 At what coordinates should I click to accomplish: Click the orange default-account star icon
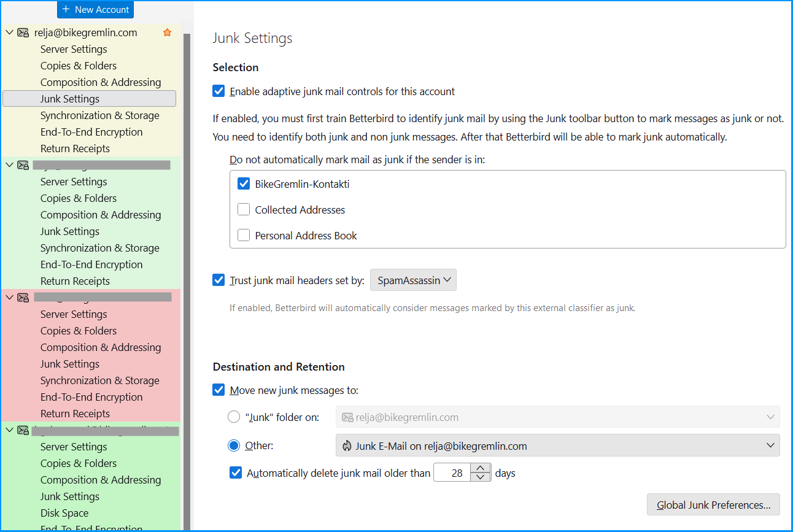(x=167, y=33)
